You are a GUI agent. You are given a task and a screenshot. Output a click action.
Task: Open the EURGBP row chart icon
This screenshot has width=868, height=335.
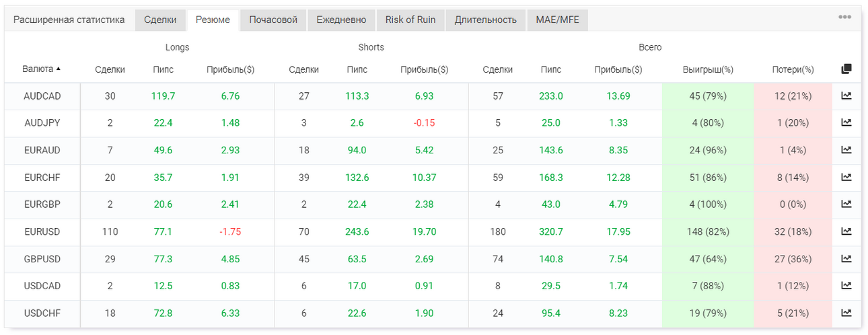tap(846, 204)
